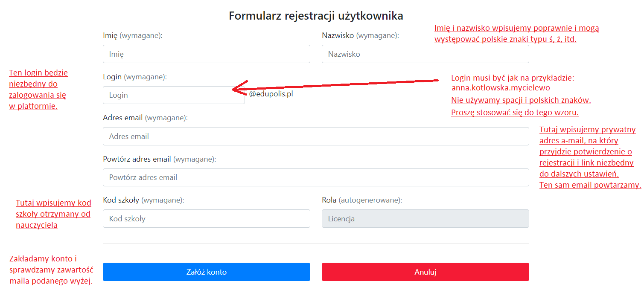Viewport: 644px width, 290px height.
Task: Click the Formularz rejestracji użytkownika heading
Action: coord(316,16)
